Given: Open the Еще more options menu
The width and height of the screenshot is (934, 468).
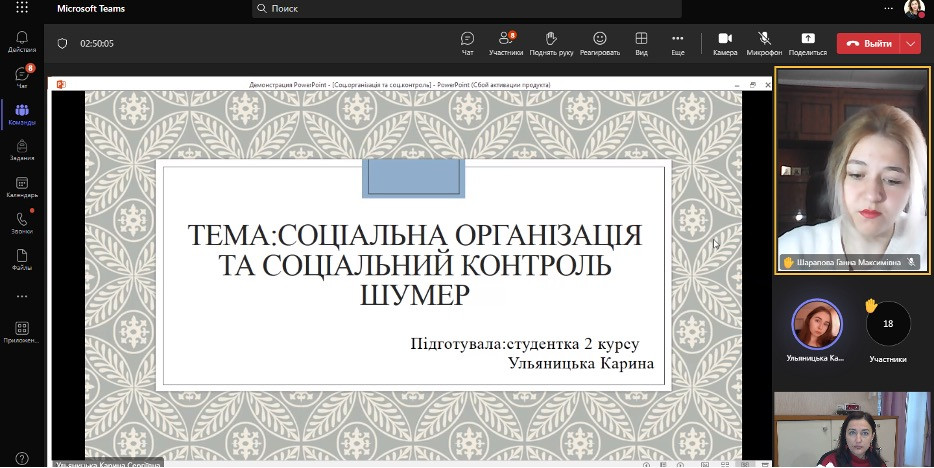Looking at the screenshot, I should click(x=677, y=43).
